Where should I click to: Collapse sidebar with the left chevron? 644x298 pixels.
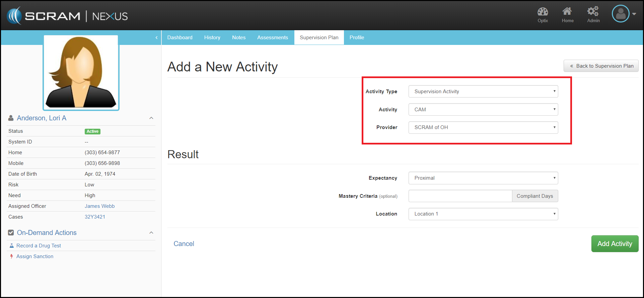156,38
